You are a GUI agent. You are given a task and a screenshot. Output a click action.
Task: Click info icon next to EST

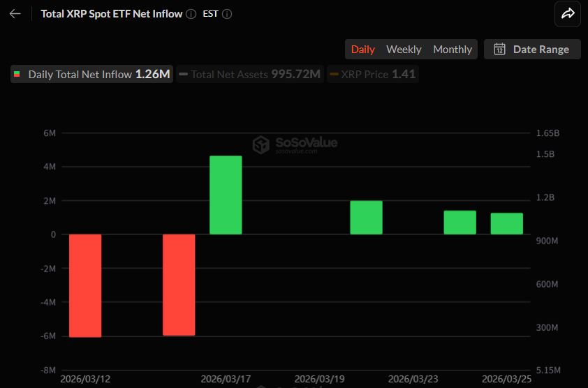[227, 14]
